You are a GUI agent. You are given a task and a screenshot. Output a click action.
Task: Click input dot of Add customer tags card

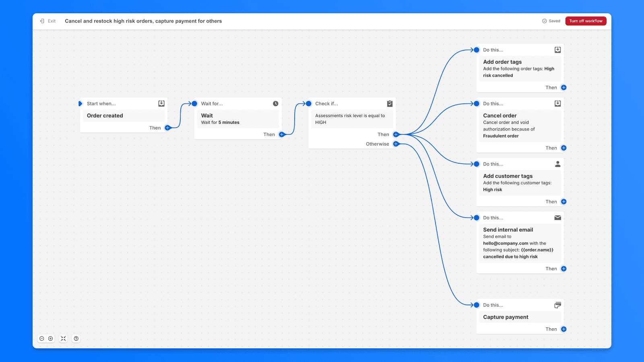point(477,164)
